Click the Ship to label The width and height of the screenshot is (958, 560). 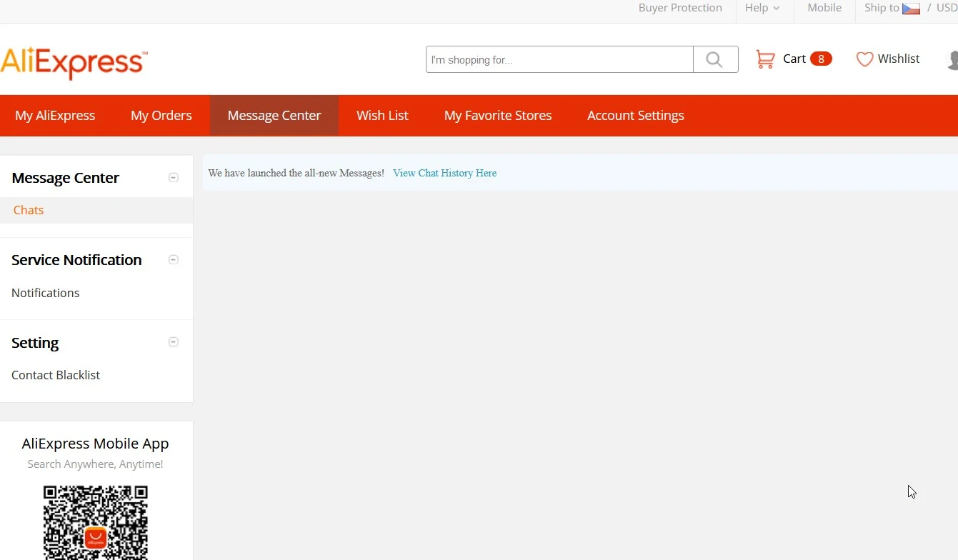[882, 8]
